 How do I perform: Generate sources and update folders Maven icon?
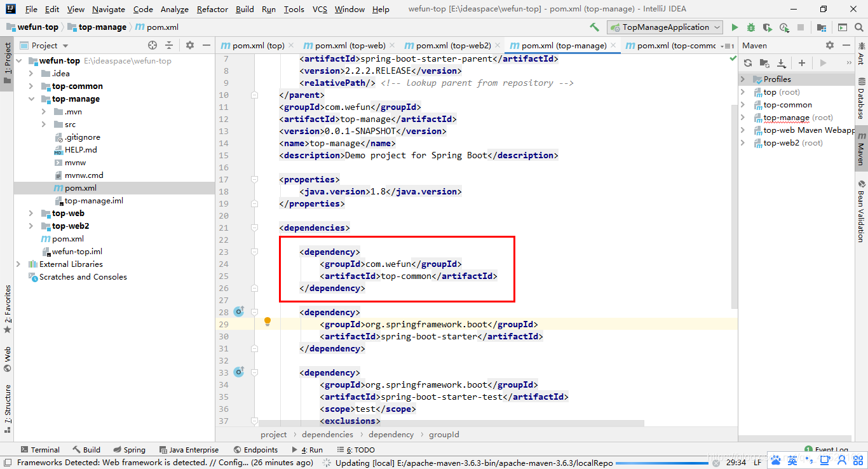[764, 63]
